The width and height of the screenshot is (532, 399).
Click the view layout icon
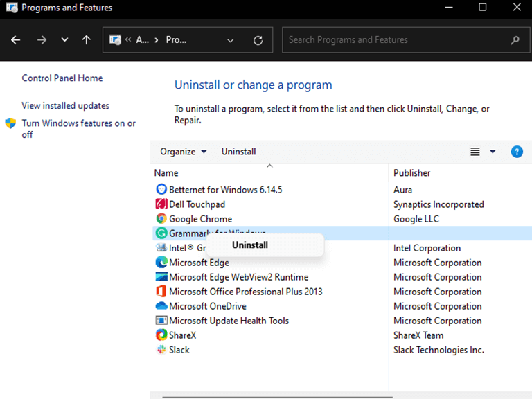(x=475, y=152)
